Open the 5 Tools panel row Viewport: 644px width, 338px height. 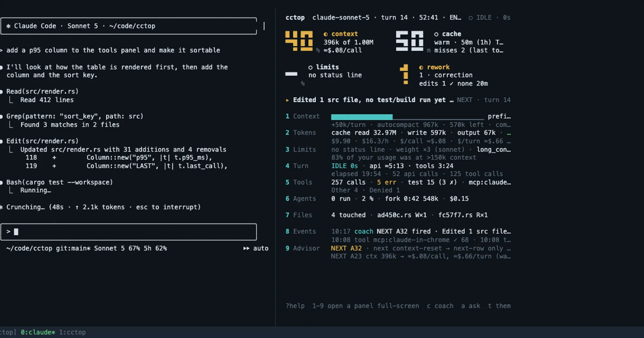coord(398,186)
